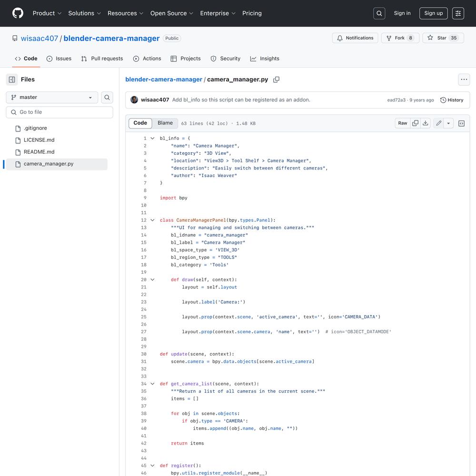Click line number 9
Viewport: 476px width, 476px height.
pyautogui.click(x=145, y=198)
